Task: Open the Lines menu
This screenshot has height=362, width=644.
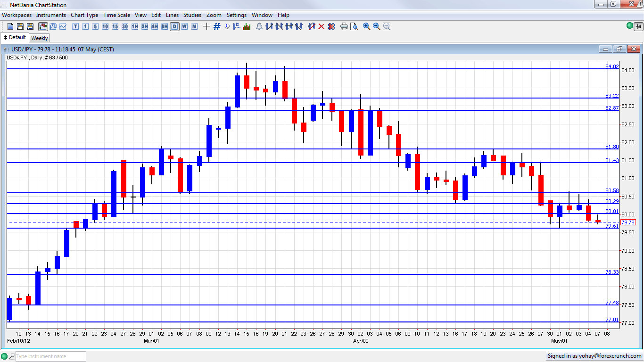Action: click(x=173, y=15)
